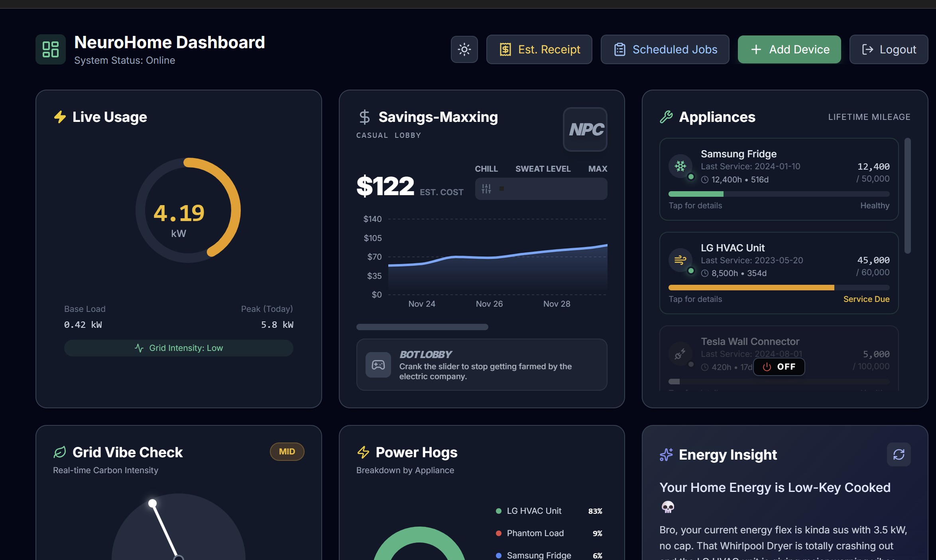
Task: Select LG HVAC Unit legend entry
Action: point(533,511)
